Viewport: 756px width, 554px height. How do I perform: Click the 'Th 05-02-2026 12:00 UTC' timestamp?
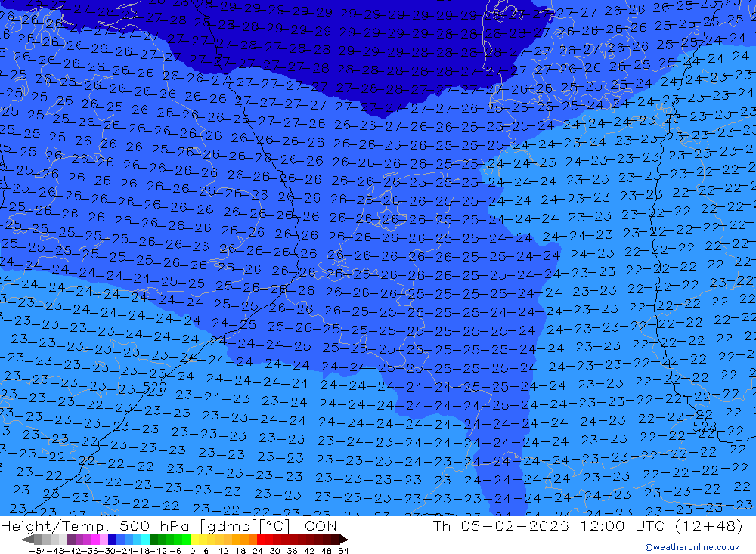click(549, 525)
